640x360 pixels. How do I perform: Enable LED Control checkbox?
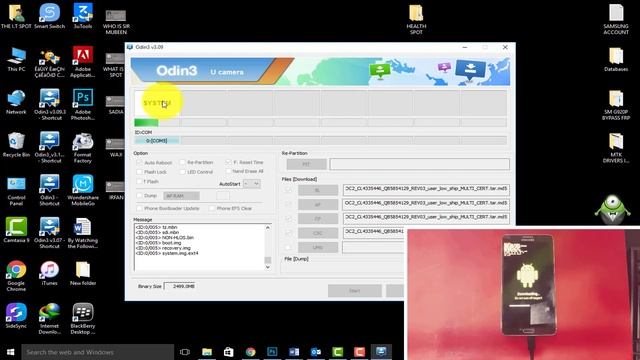pos(182,172)
